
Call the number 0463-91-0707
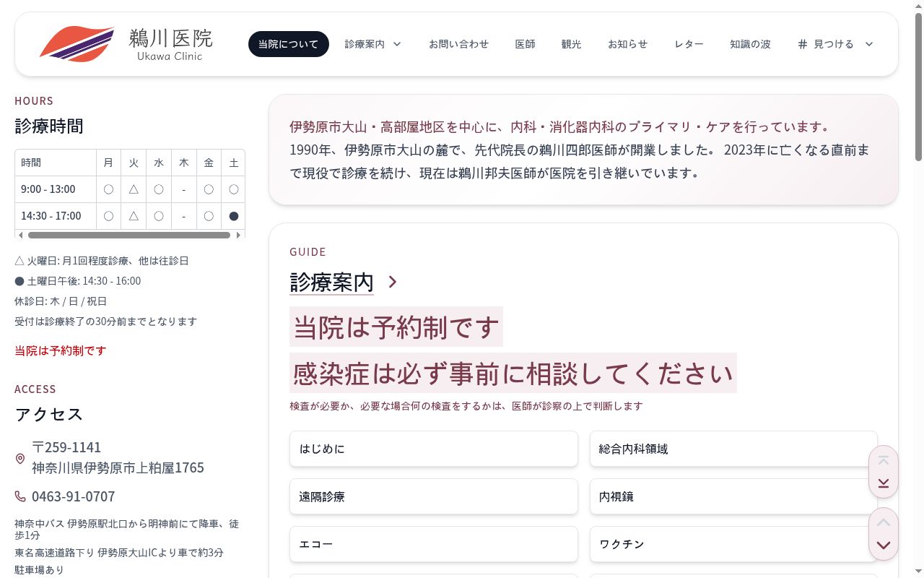pyautogui.click(x=73, y=496)
